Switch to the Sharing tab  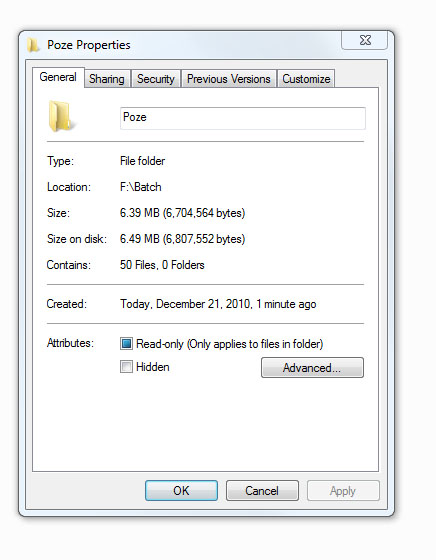pos(107,79)
